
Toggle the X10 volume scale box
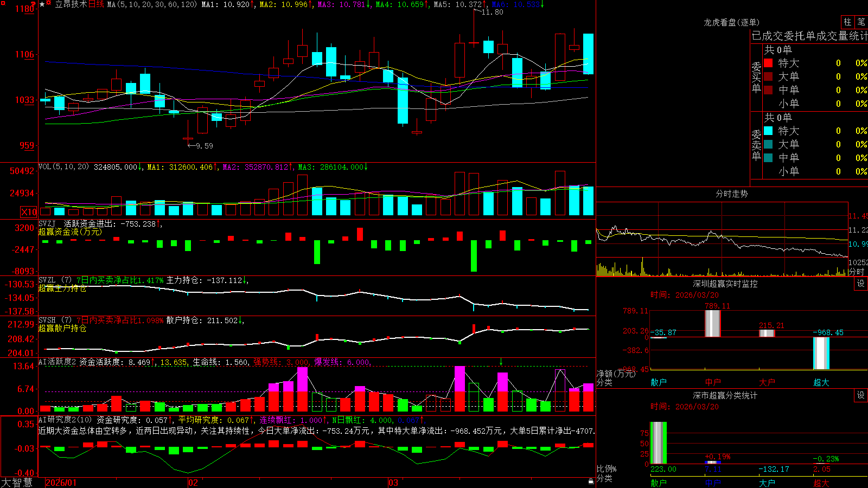coord(29,212)
